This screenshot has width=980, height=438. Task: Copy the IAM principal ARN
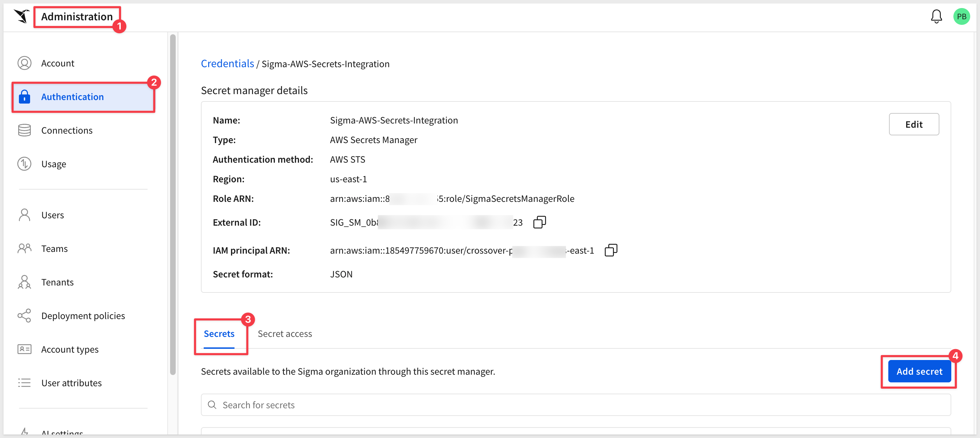pos(611,250)
